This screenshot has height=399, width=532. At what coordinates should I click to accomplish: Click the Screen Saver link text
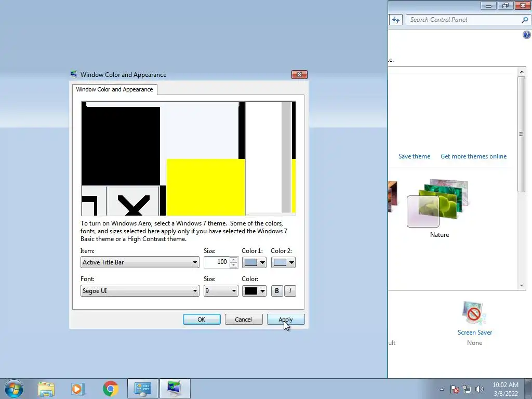point(475,332)
